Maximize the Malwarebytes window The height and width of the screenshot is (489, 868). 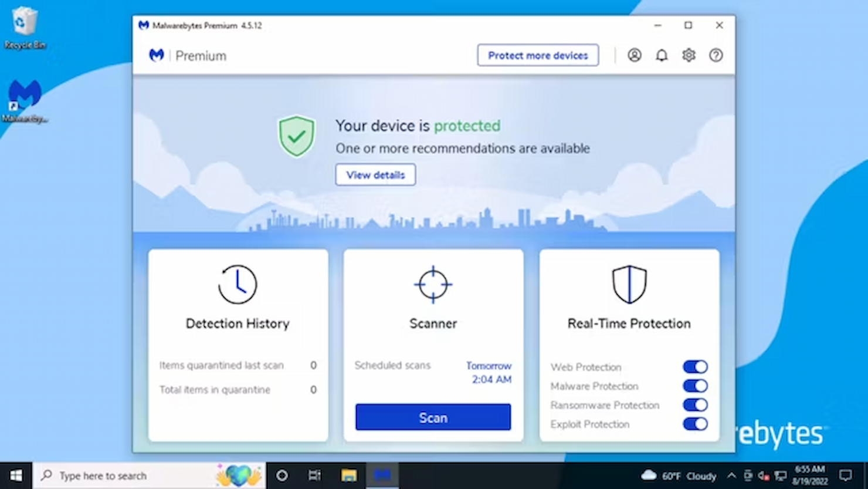coord(688,25)
